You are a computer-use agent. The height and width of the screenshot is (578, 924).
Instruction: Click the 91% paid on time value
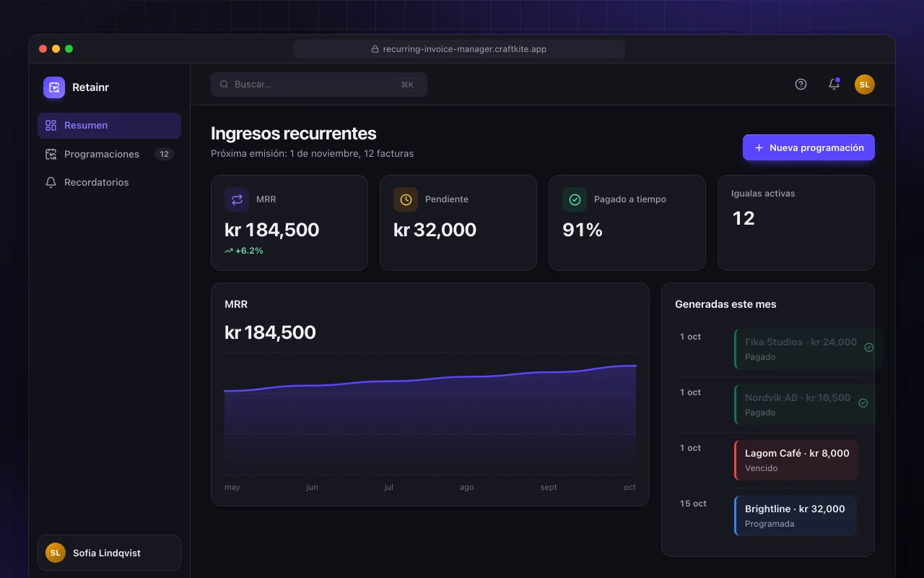tap(583, 230)
